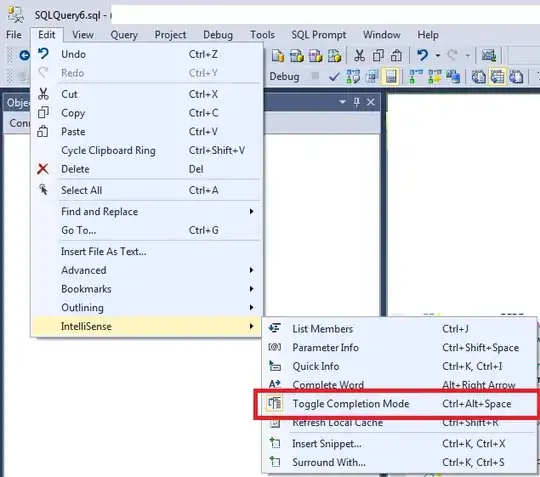This screenshot has width=540, height=477.
Task: Open the Project menu
Action: (170, 35)
